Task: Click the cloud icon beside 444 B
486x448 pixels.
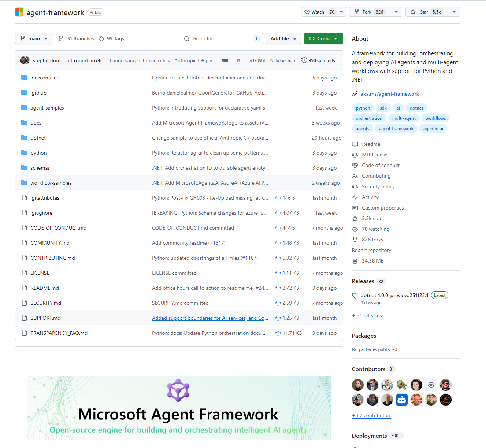Action: (278, 228)
